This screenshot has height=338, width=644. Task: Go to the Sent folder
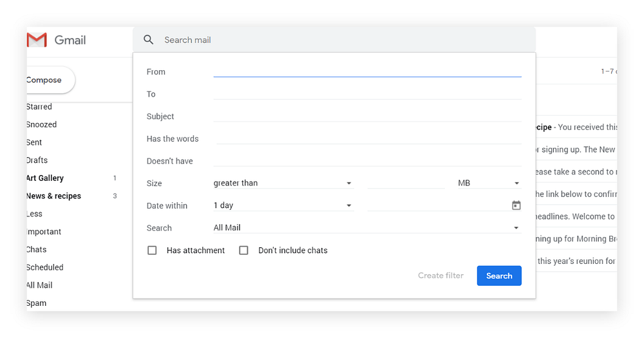pyautogui.click(x=34, y=142)
